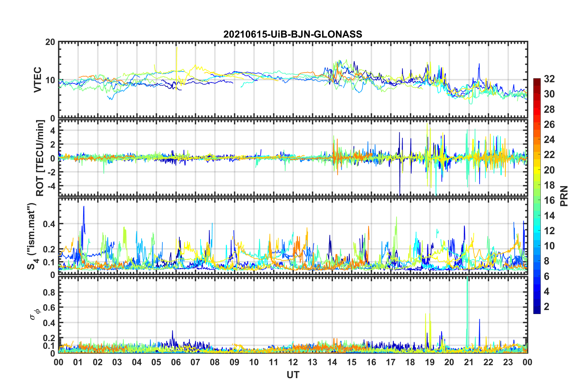Click the plot title 20210615-UiB-BJN-GLONASS

(293, 34)
